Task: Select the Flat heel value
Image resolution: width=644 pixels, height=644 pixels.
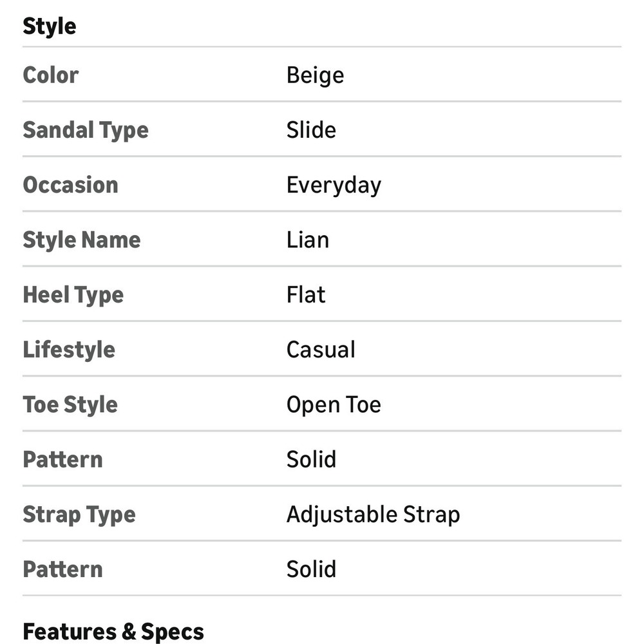Action: click(x=306, y=295)
